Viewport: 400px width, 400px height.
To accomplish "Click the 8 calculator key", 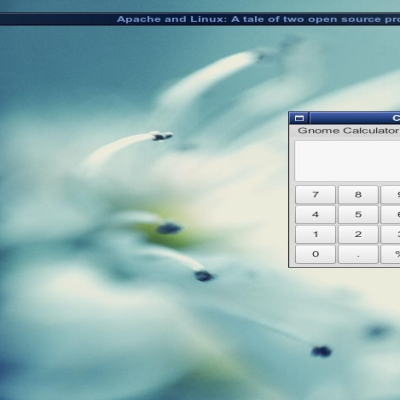I will (358, 195).
